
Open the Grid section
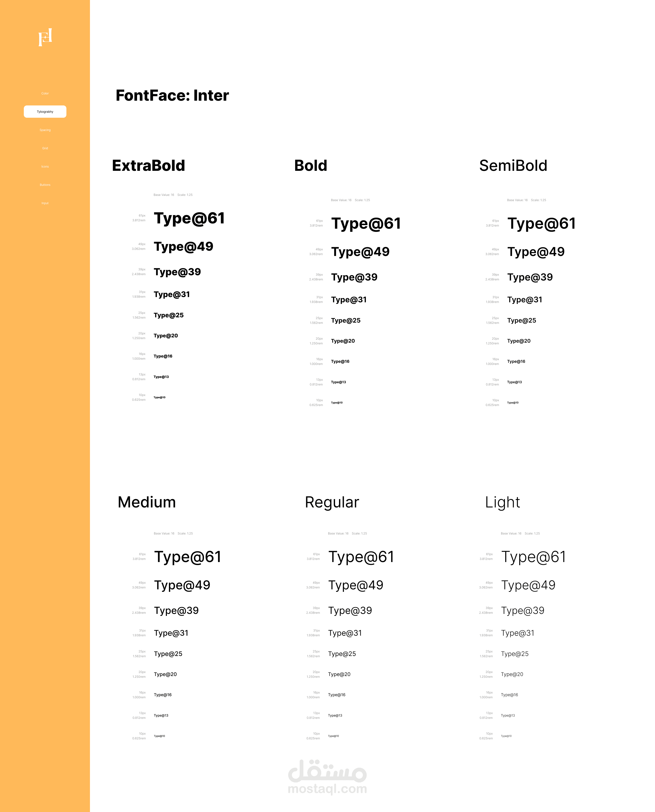(x=45, y=148)
